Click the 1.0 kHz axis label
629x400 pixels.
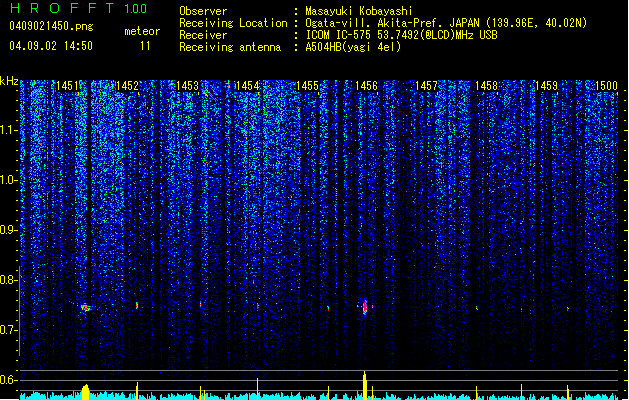[8, 180]
